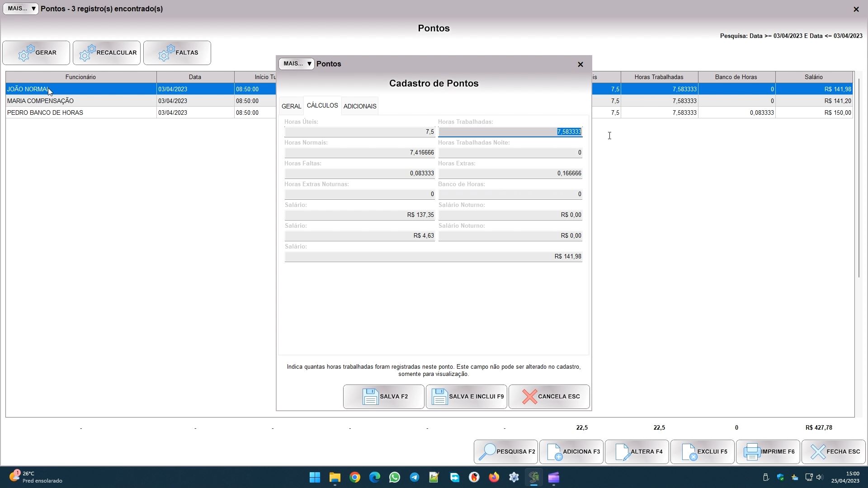Switch to the GERAL tab
This screenshot has width=868, height=488.
tap(291, 106)
